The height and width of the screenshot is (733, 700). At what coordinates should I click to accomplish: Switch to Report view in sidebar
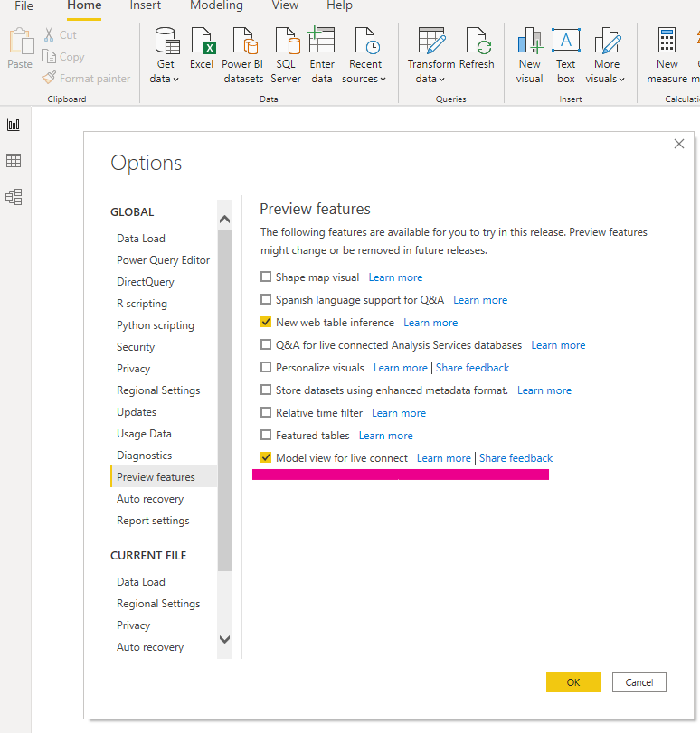pyautogui.click(x=14, y=125)
